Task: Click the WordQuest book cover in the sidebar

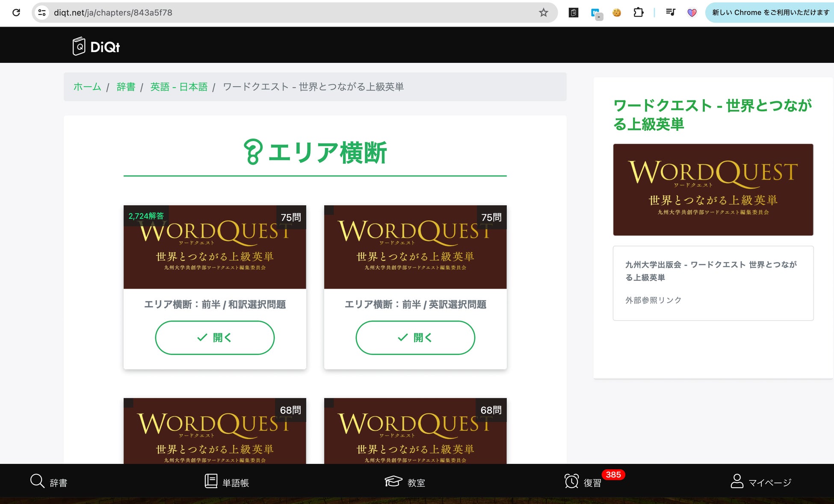Action: [x=713, y=189]
